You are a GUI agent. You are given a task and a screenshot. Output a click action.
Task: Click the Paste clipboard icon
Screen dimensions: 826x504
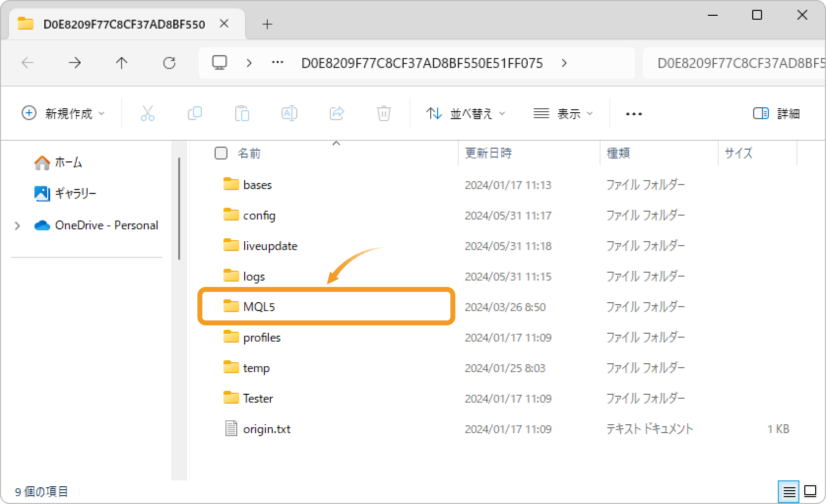pos(242,114)
